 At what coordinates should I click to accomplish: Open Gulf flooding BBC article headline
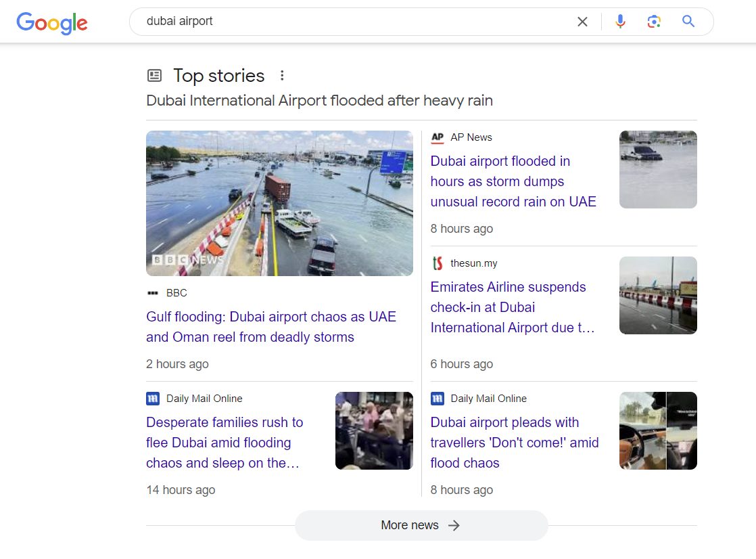click(271, 327)
